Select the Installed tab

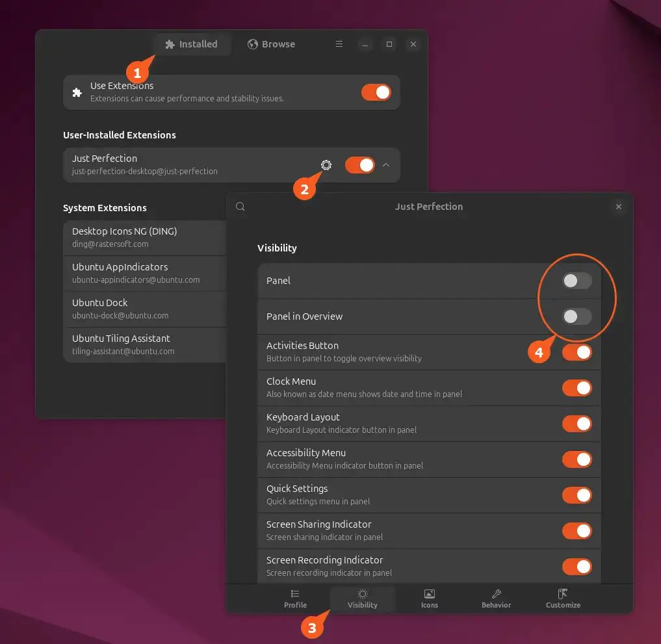(191, 44)
